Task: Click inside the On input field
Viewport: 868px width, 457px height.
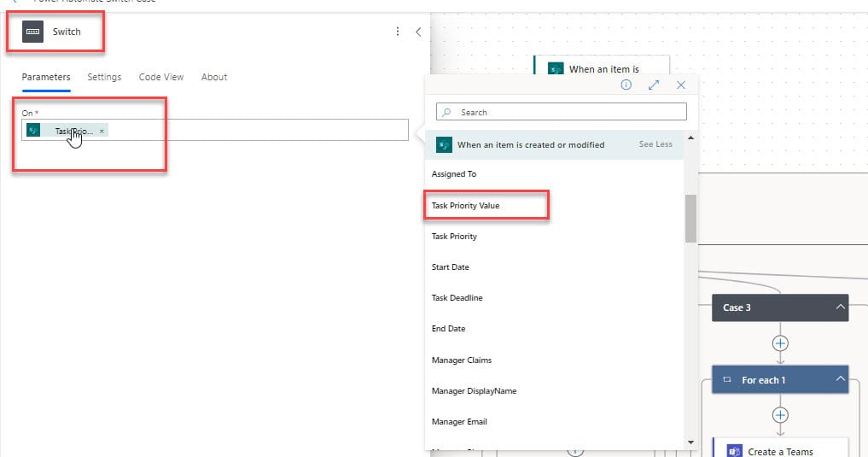Action: pos(215,130)
